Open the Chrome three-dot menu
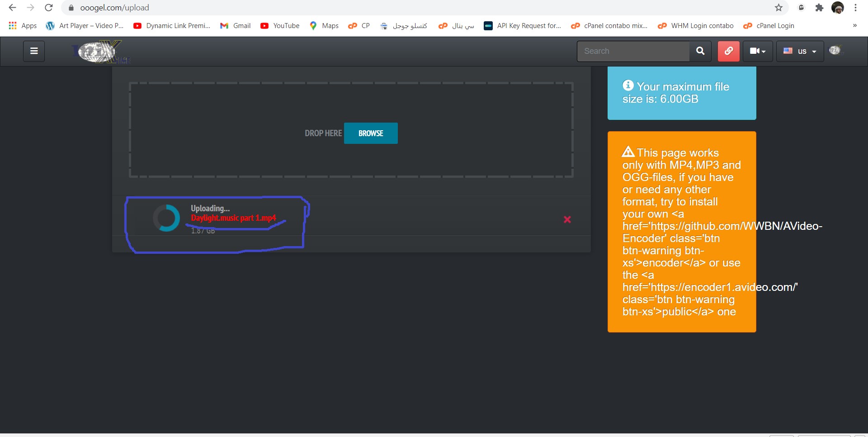The height and width of the screenshot is (437, 868). [855, 8]
